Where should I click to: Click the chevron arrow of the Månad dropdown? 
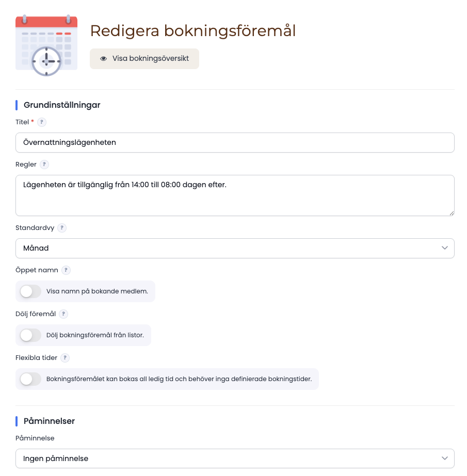click(x=445, y=248)
